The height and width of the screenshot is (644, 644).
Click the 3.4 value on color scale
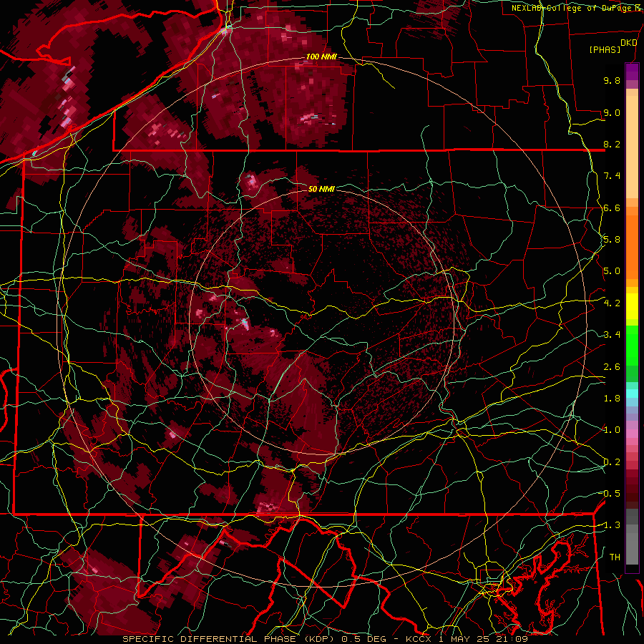click(612, 335)
